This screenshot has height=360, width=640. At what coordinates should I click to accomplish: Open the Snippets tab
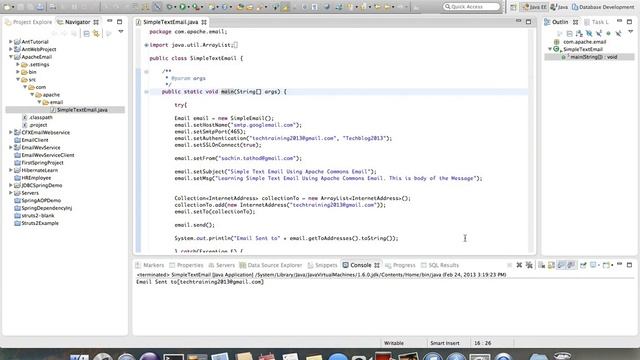coord(322,265)
